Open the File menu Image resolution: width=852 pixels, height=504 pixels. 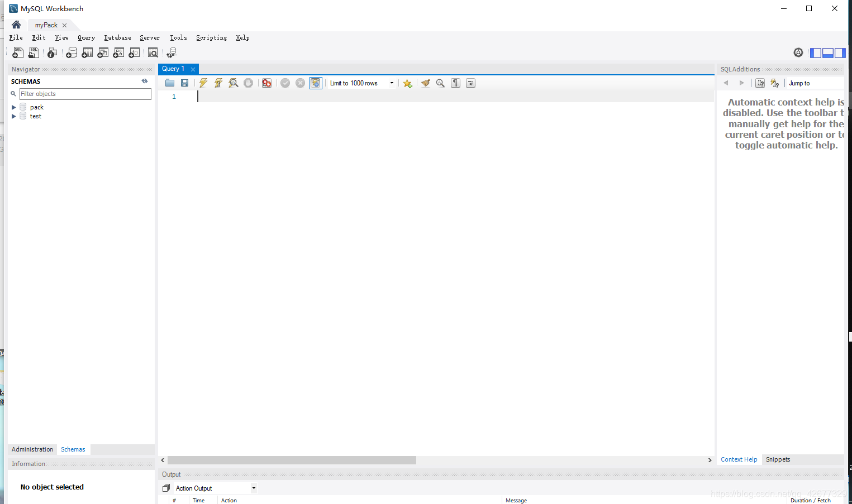(16, 37)
